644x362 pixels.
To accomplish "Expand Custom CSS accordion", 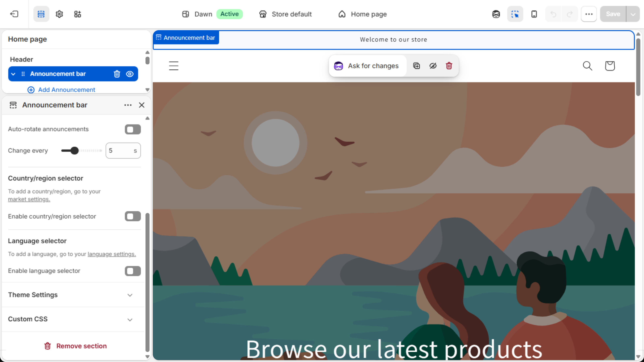I will click(x=72, y=319).
